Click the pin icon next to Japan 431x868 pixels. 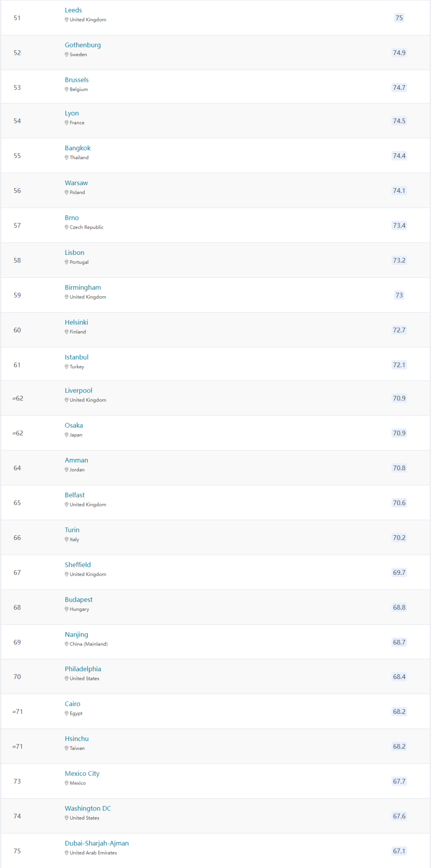click(67, 435)
